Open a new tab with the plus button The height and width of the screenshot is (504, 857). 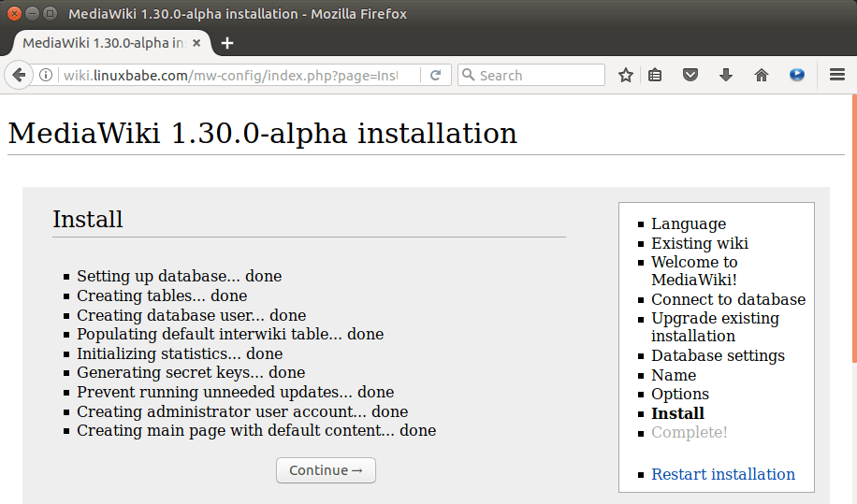(227, 43)
